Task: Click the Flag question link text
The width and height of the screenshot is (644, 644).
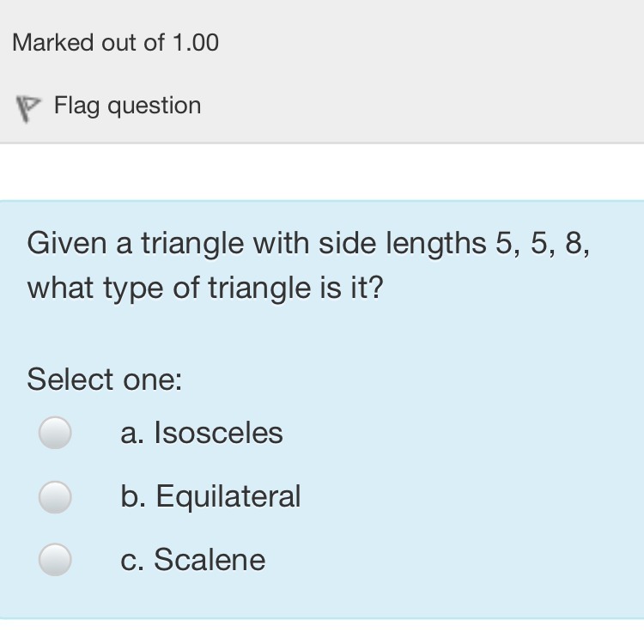Action: 127,106
